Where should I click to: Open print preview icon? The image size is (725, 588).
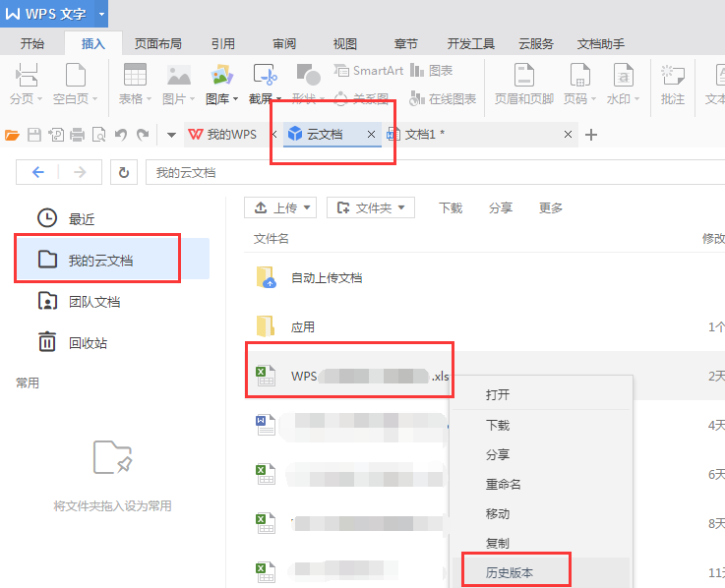(x=99, y=135)
